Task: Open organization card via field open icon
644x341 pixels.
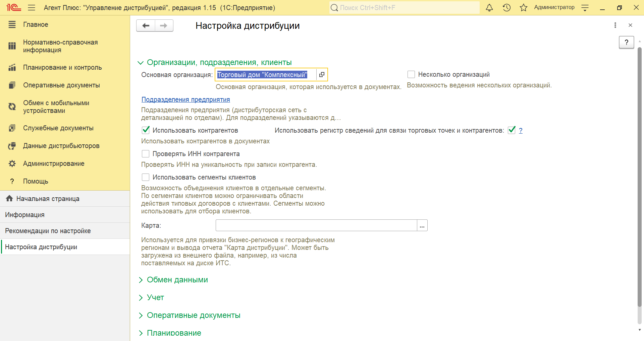Action: (x=322, y=74)
